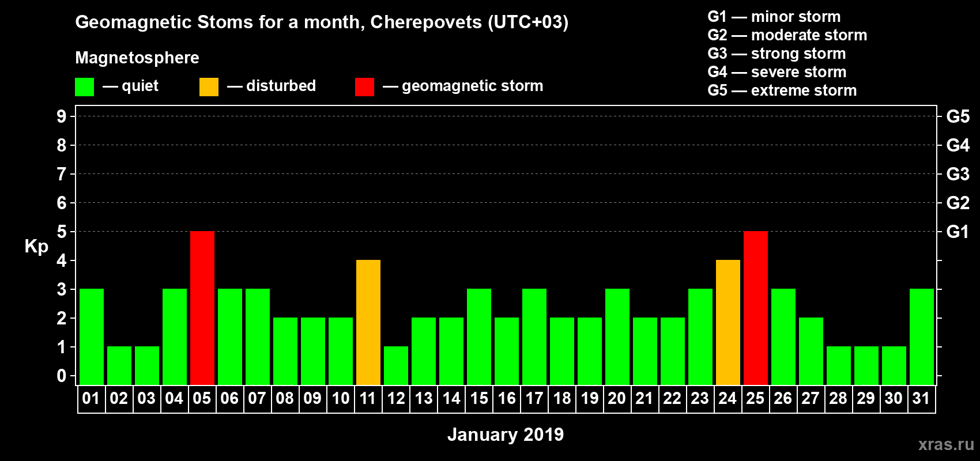Screen dimensions: 980x461
Task: Click the G1 label on right axis
Action: click(958, 232)
